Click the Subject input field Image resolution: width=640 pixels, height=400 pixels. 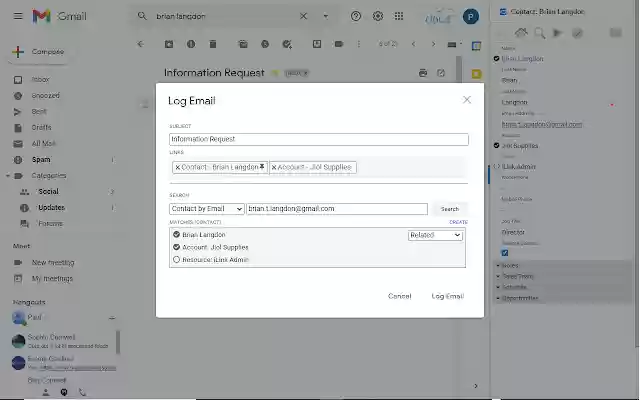point(319,140)
